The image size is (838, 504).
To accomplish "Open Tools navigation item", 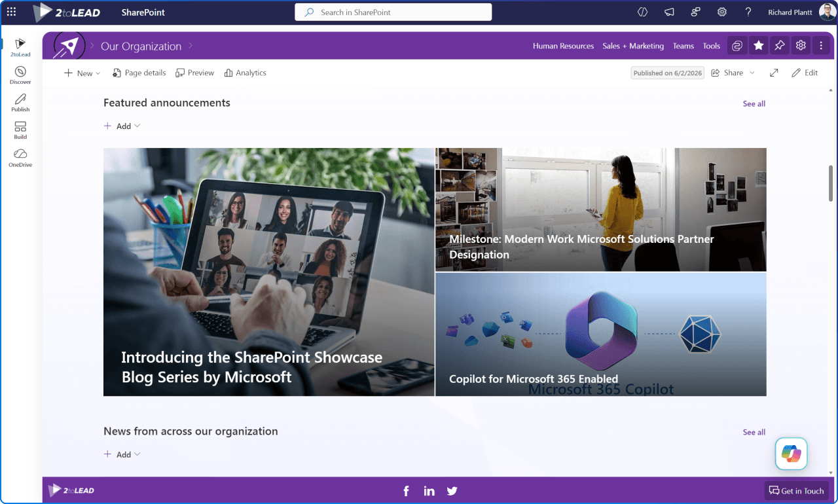I will point(711,46).
